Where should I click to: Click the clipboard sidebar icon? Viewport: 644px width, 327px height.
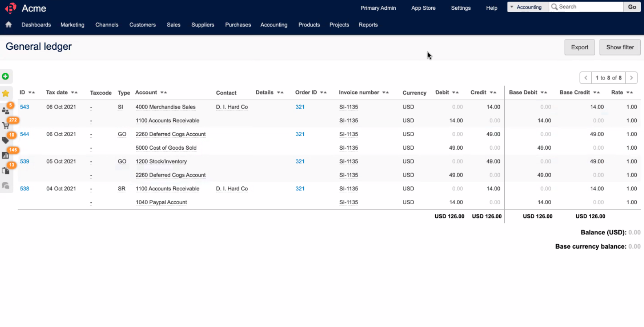point(6,170)
